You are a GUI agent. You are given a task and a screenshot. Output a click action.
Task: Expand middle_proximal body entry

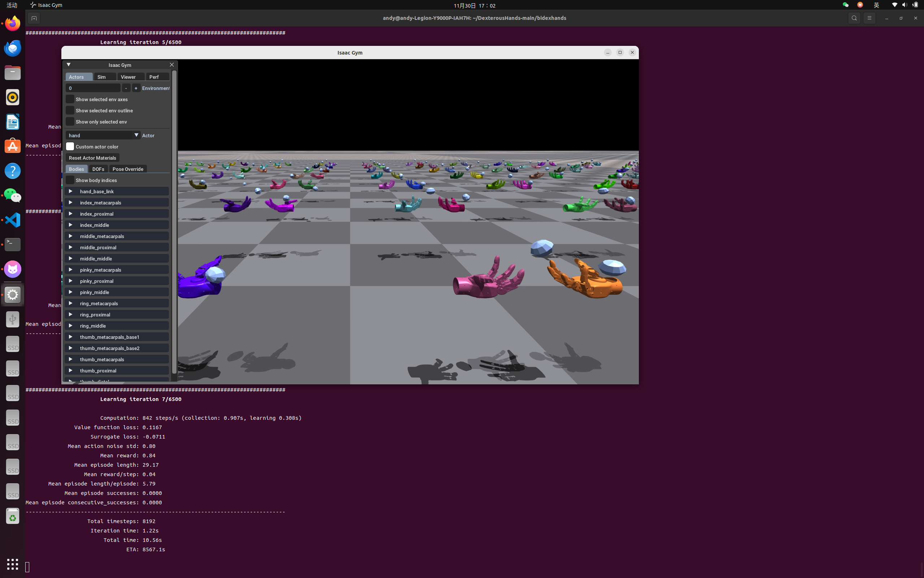pyautogui.click(x=117, y=247)
